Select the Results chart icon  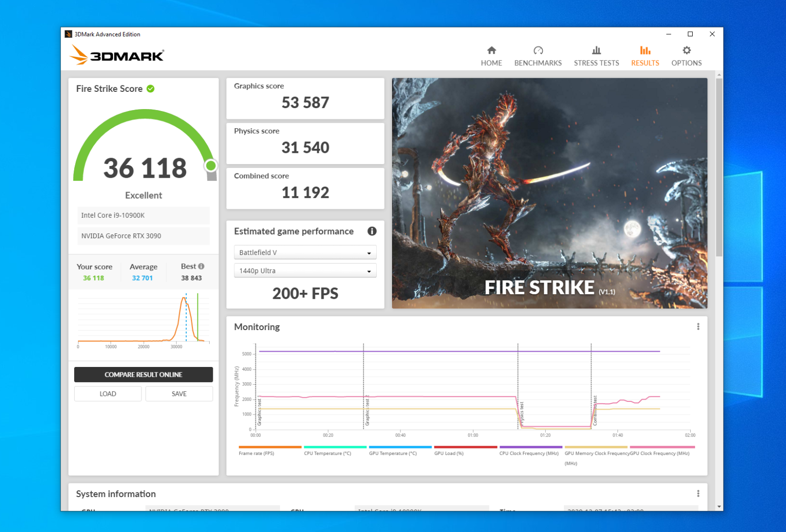click(x=645, y=50)
